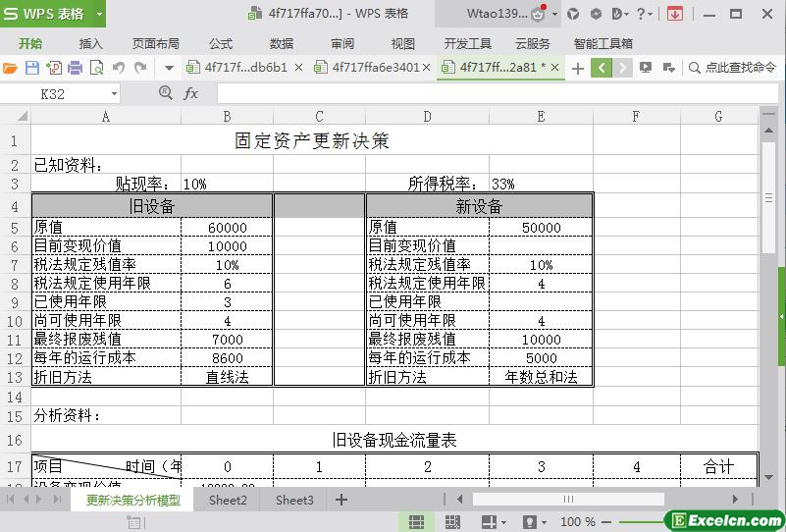Open the help question mark dropdown
The width and height of the screenshot is (786, 532).
[644, 14]
